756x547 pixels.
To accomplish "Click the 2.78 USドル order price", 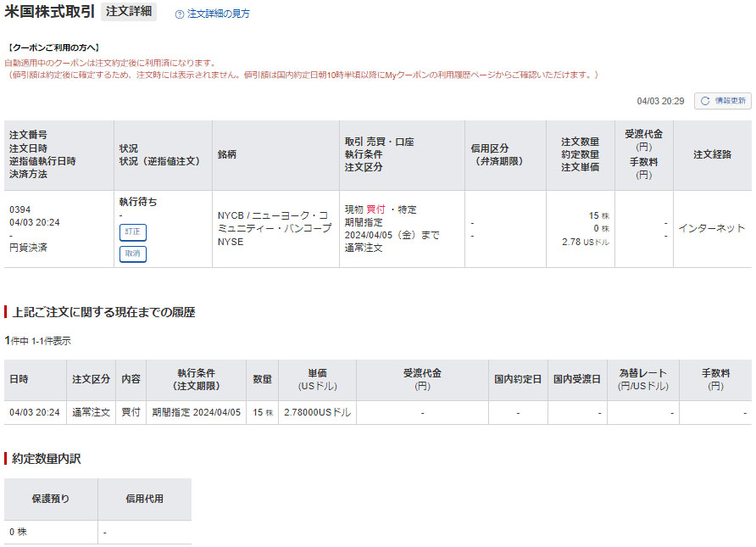I will (581, 242).
